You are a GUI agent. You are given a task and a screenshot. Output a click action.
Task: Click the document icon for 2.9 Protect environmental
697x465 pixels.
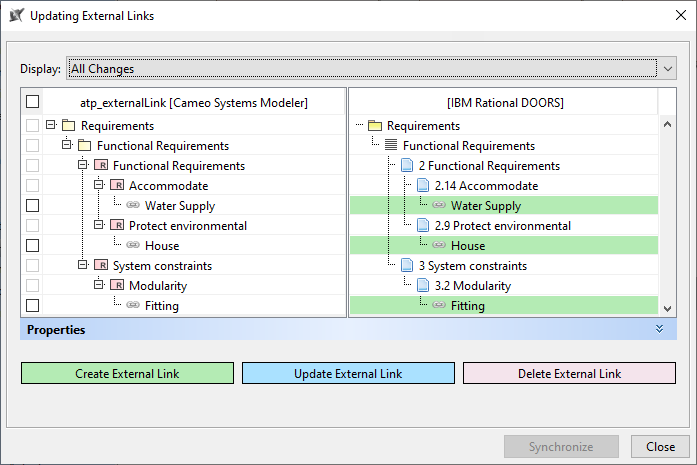pos(424,226)
